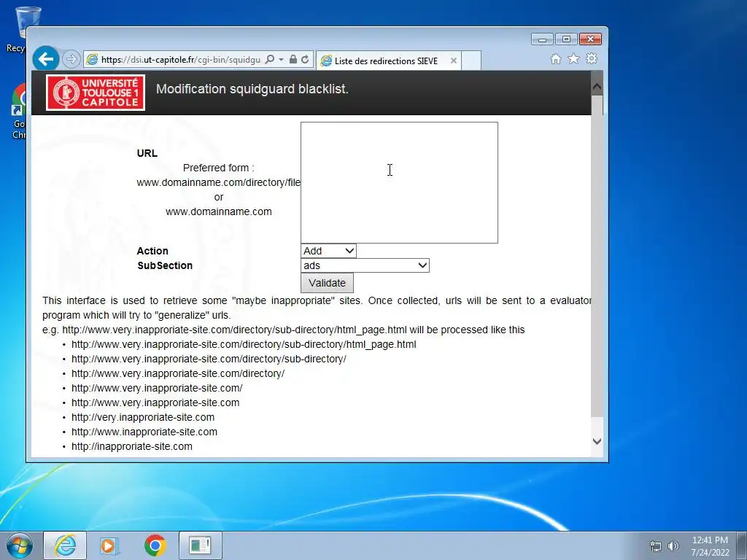Launch Google Chrome from taskbar
747x560 pixels.
[155, 545]
